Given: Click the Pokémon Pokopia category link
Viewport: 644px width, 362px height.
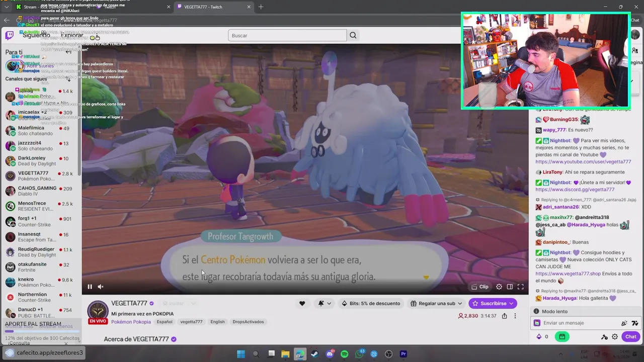Looking at the screenshot, I should (131, 322).
